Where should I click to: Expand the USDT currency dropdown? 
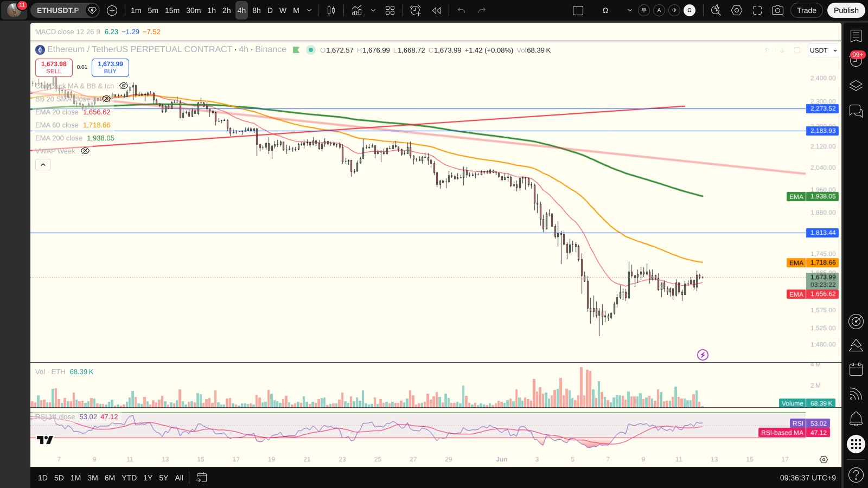click(x=823, y=50)
